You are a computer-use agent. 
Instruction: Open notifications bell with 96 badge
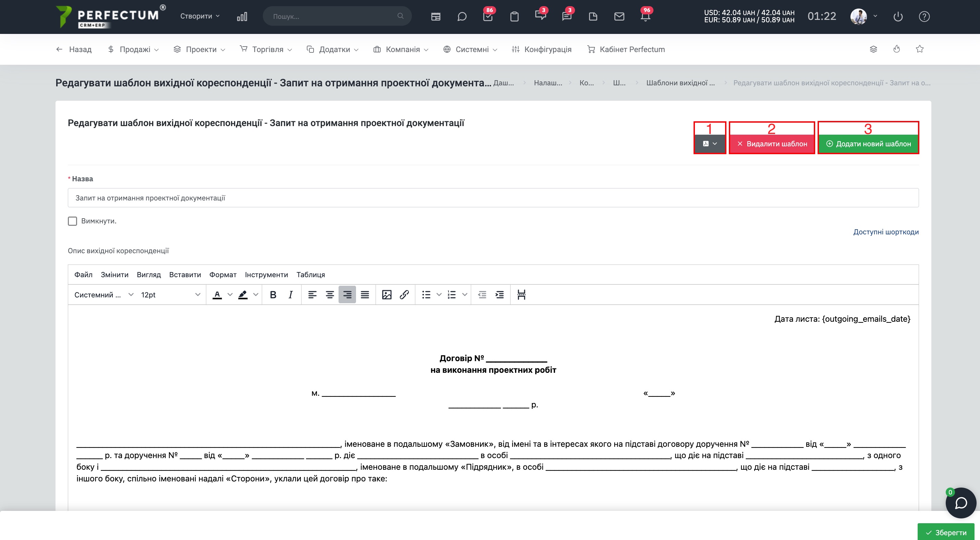[645, 16]
